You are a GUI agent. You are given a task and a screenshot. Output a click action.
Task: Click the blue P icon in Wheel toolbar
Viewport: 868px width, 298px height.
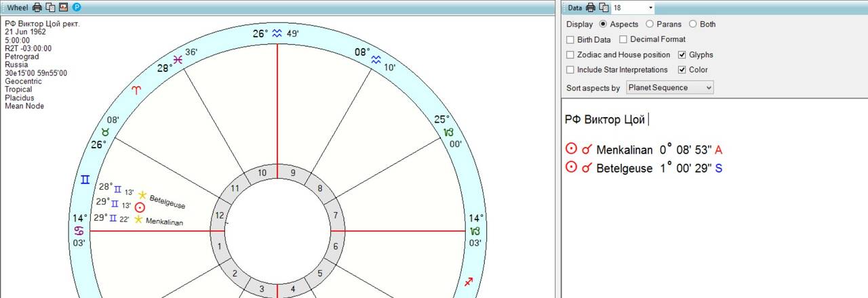pos(77,7)
